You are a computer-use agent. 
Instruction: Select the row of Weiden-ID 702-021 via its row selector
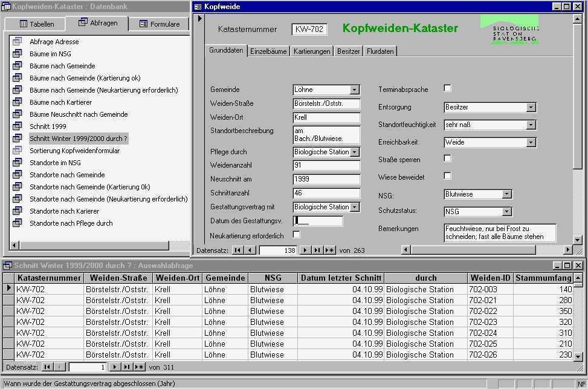[x=8, y=300]
